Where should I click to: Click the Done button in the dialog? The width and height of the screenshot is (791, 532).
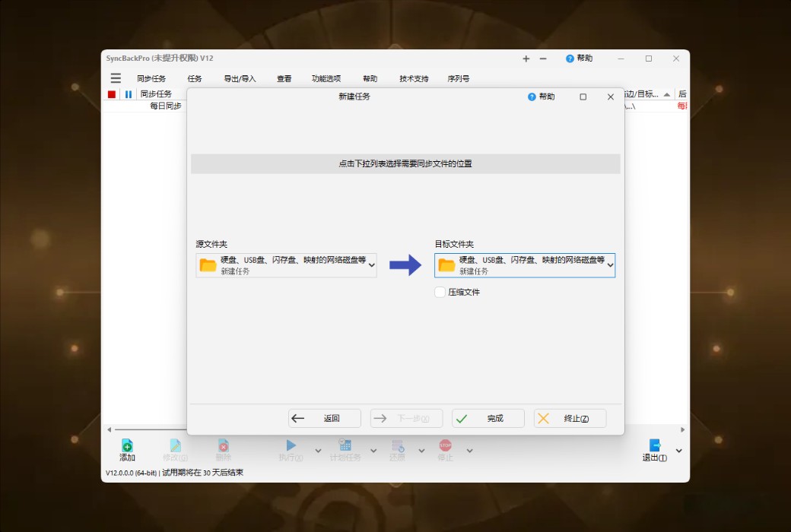[x=488, y=417]
